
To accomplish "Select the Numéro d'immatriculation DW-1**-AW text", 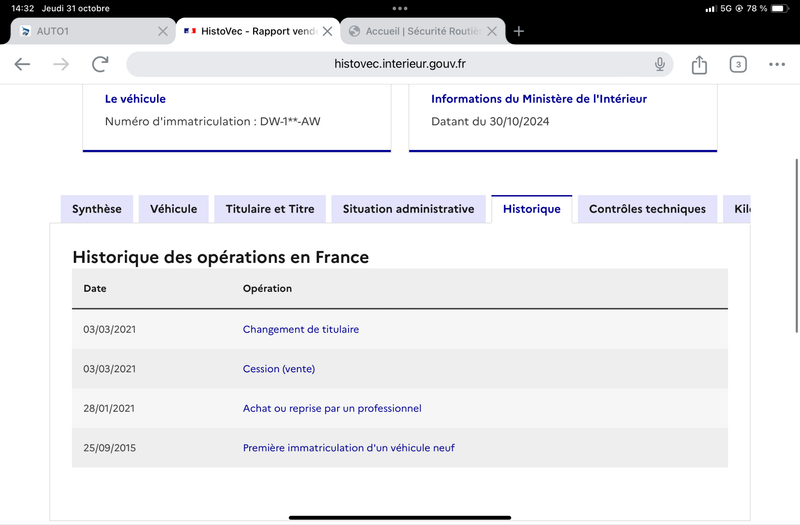I will (213, 121).
